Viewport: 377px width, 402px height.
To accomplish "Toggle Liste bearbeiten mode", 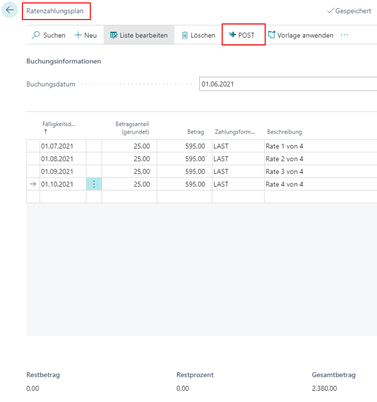I will [x=139, y=35].
